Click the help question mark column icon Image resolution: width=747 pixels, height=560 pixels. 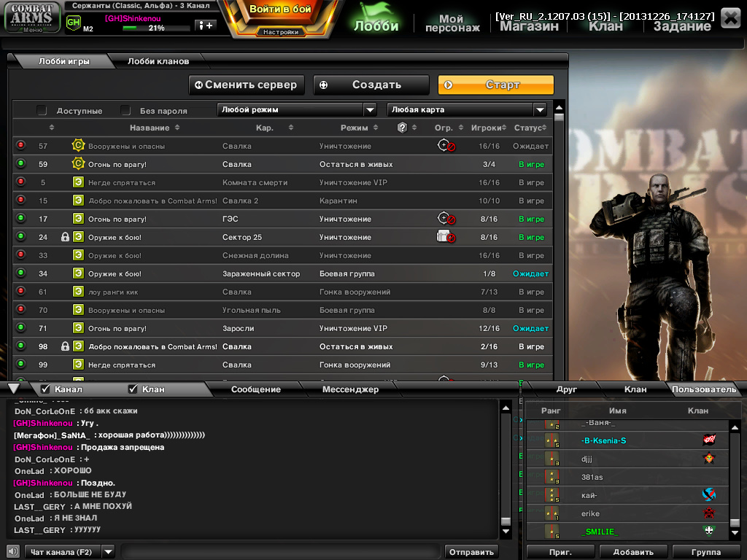tap(402, 128)
